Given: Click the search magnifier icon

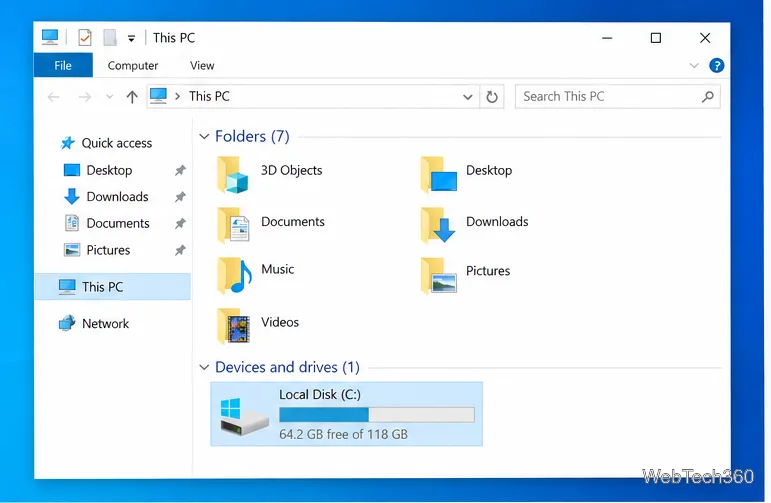Looking at the screenshot, I should pos(708,97).
